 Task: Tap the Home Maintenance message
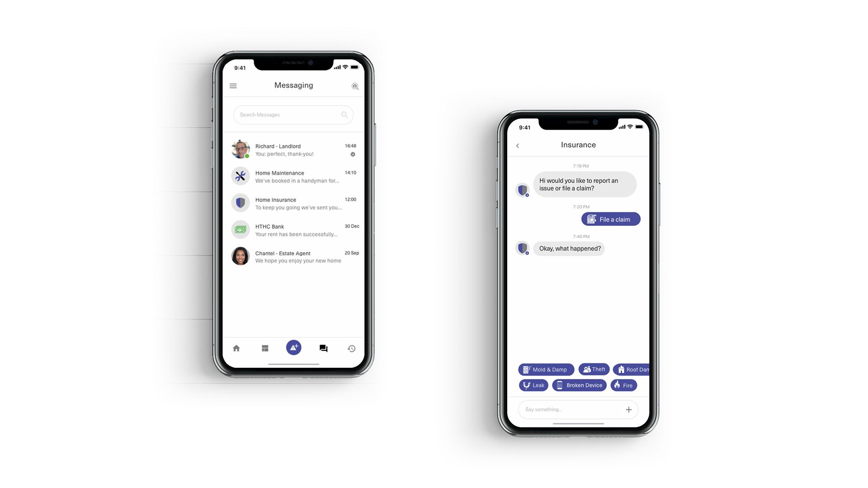point(293,176)
